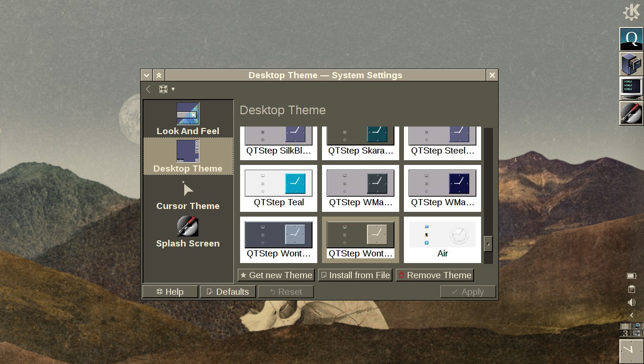Choose the QTStep Steel… theme
This screenshot has height=364, width=644.
click(442, 143)
